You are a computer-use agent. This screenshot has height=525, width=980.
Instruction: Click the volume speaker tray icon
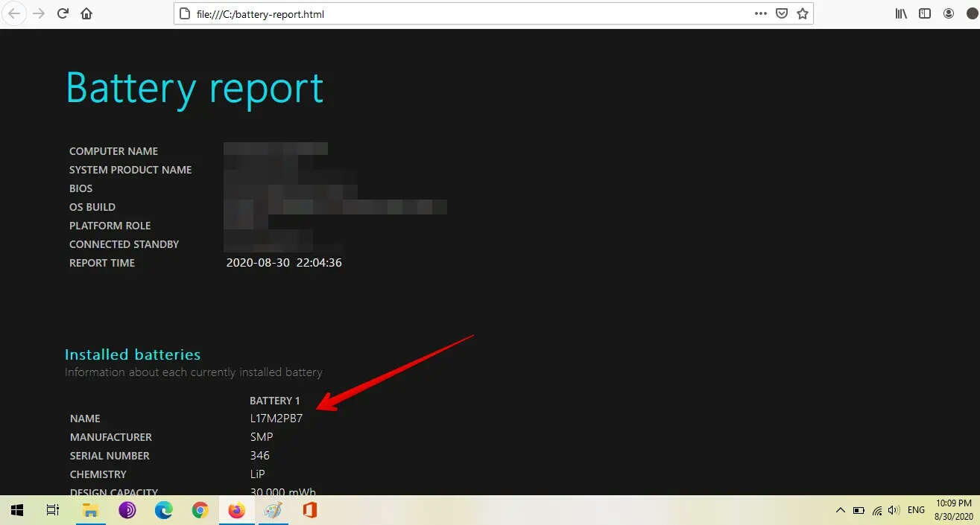pos(894,510)
